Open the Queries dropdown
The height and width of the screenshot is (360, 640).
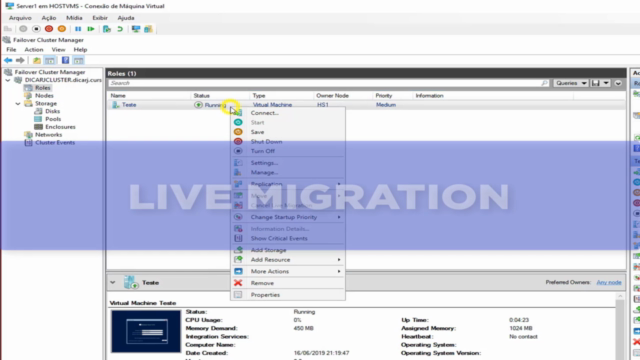point(571,83)
